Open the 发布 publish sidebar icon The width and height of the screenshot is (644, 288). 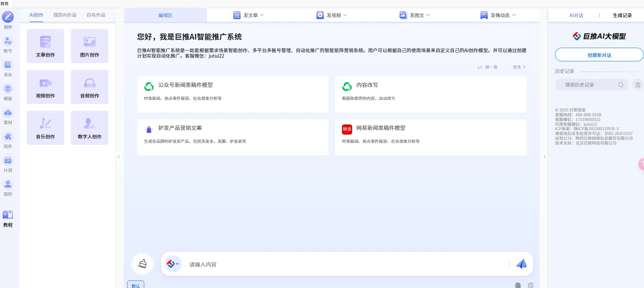click(x=8, y=65)
